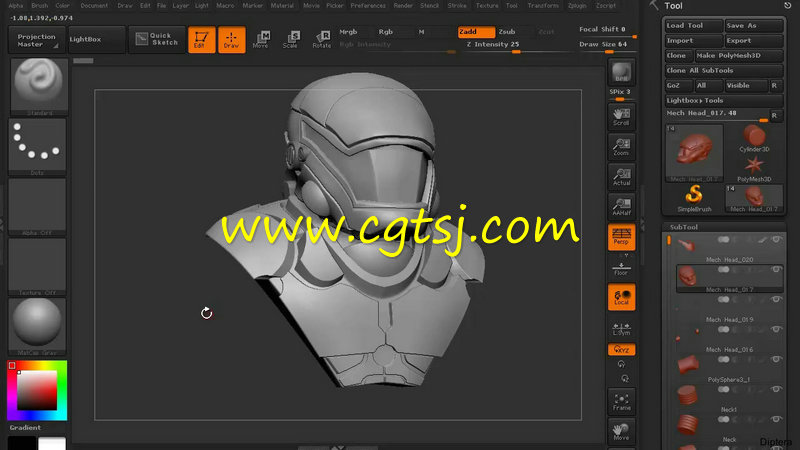Screen dimensions: 800x450
Task: Open the Transform menu
Action: (x=543, y=6)
